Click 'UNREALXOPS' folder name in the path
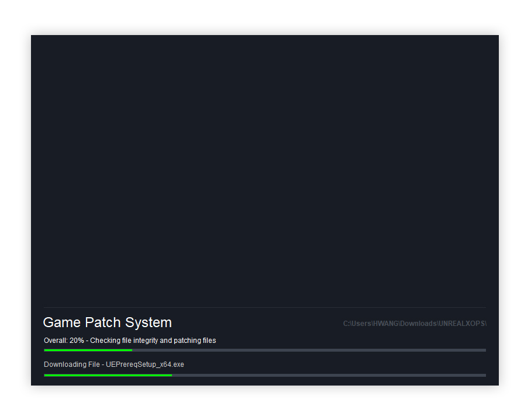This screenshot has width=531, height=420. click(x=461, y=324)
